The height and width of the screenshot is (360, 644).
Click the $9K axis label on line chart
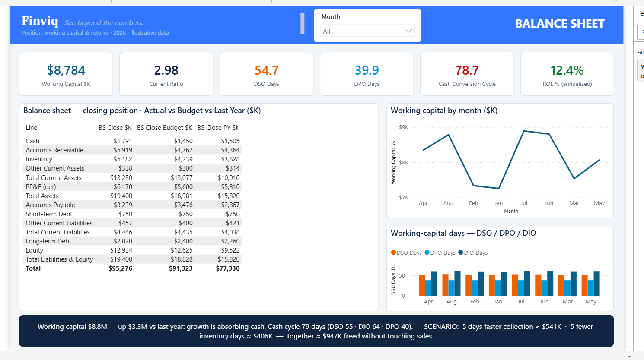click(x=404, y=127)
